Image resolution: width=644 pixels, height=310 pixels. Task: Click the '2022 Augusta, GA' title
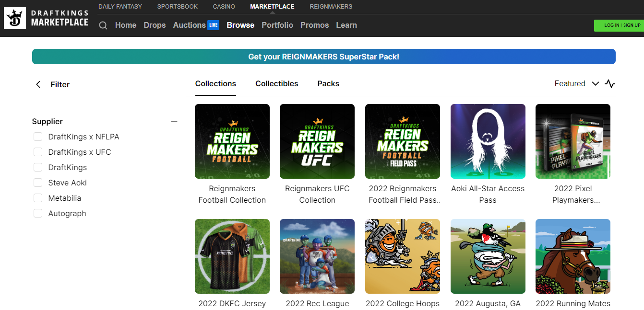coord(488,304)
